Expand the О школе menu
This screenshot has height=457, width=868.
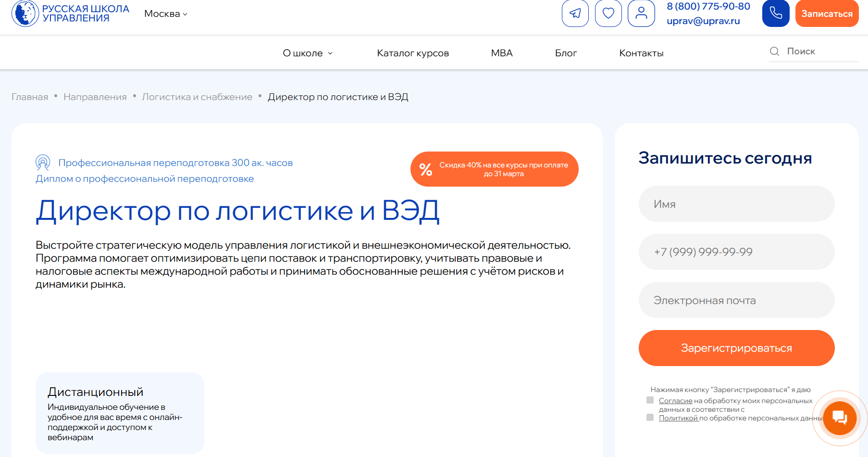[303, 53]
